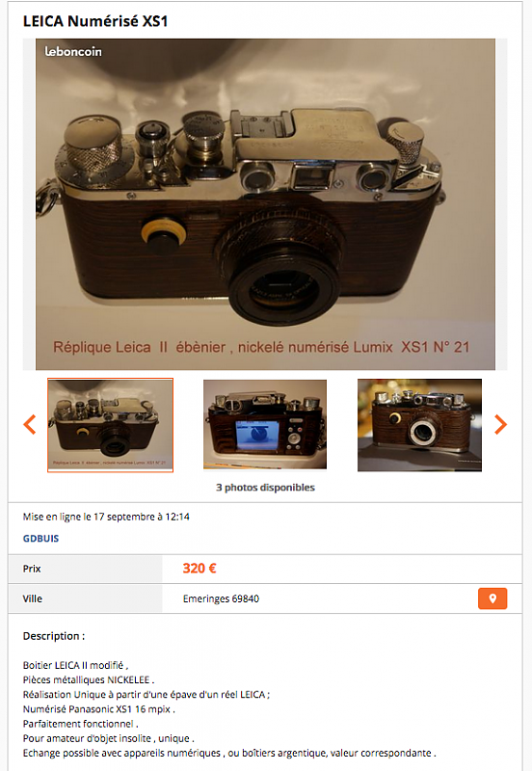532x771 pixels.
Task: Click the line "Numérisé Panasonic XS1 16 mpix"
Action: tap(99, 709)
